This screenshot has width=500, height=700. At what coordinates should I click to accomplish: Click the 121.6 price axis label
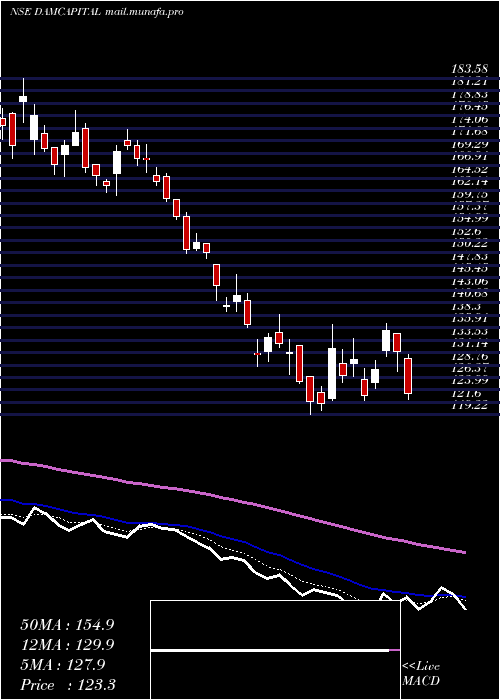pos(467,394)
